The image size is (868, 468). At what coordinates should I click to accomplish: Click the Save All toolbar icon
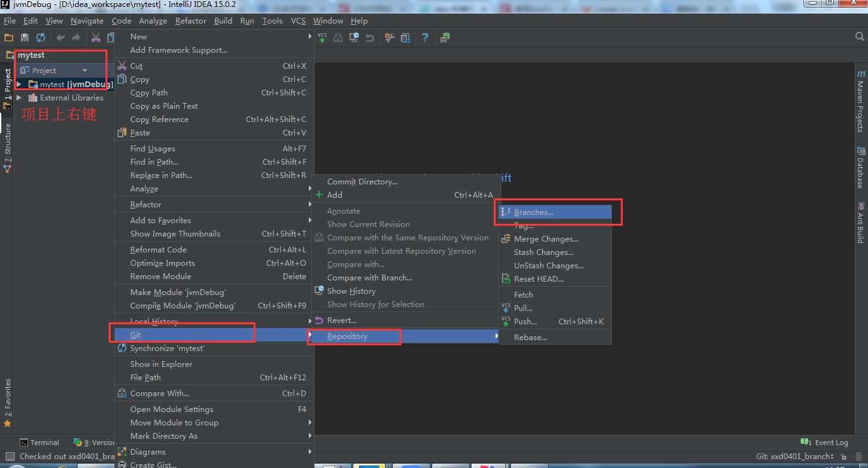(25, 38)
